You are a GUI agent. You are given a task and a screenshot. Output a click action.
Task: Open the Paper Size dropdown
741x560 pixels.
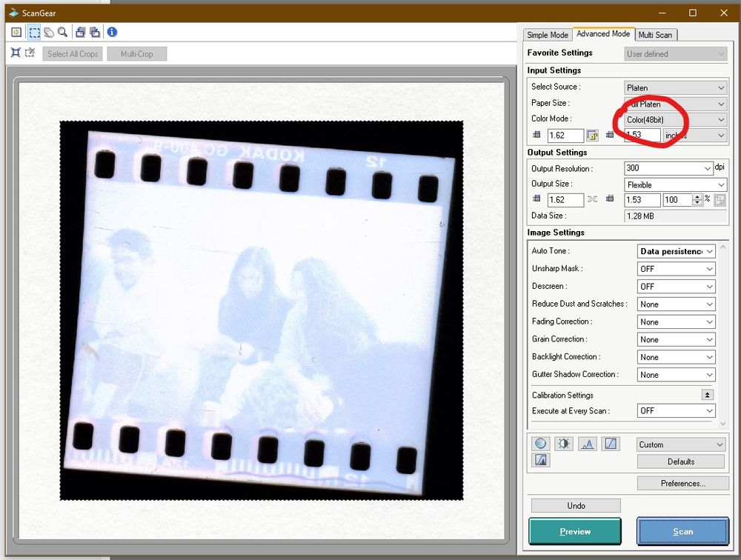coord(675,104)
